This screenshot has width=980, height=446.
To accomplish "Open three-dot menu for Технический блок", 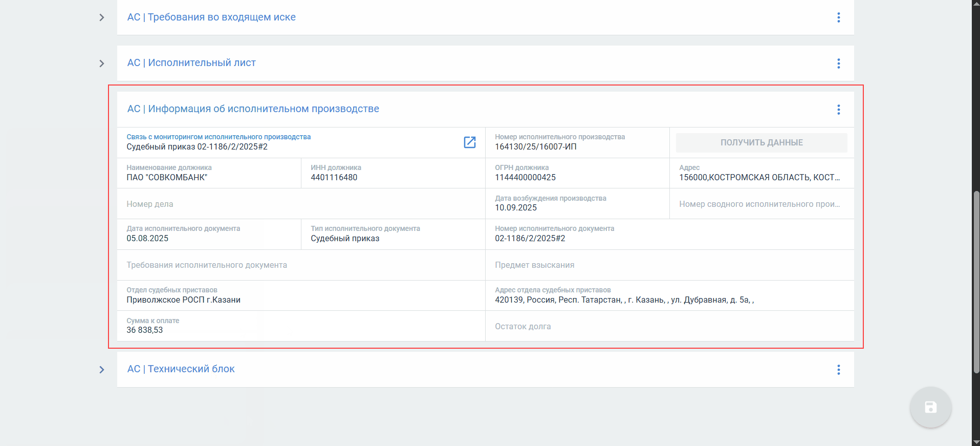I will [x=838, y=370].
